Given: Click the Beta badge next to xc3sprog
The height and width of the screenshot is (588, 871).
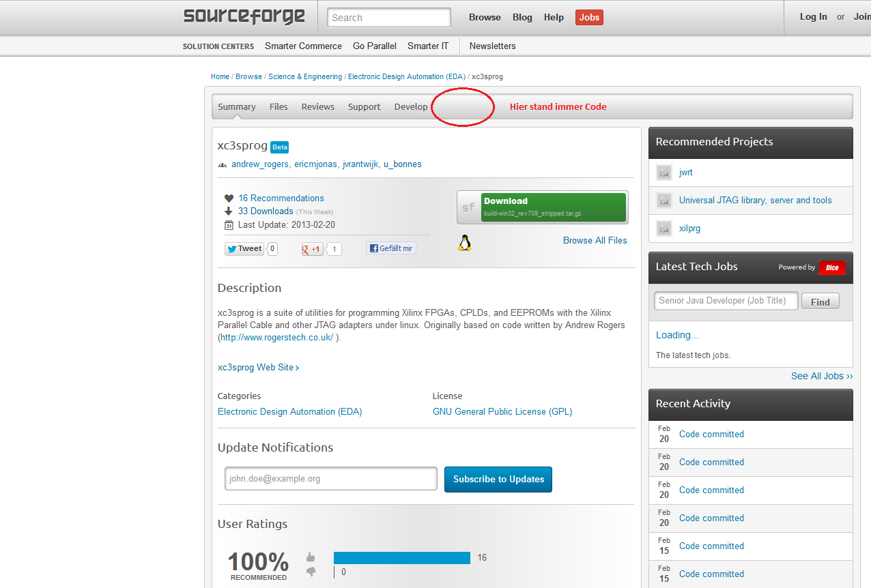Looking at the screenshot, I should click(280, 147).
